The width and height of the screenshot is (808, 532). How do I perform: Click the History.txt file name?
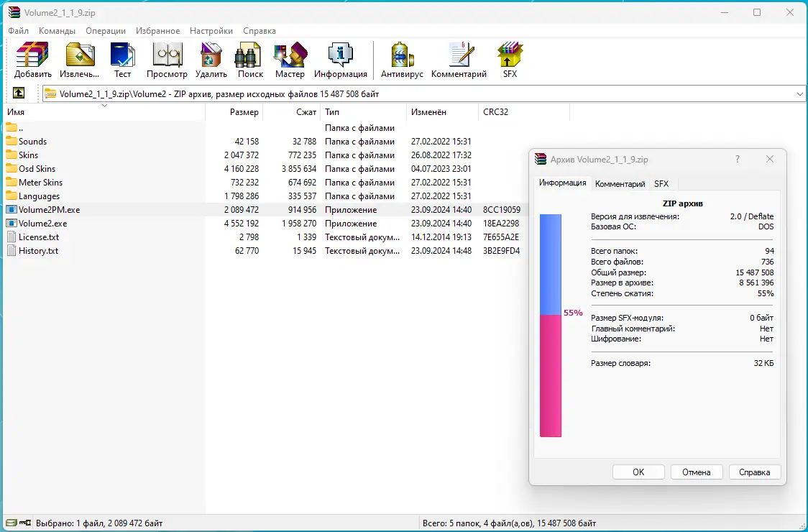pyautogui.click(x=38, y=250)
